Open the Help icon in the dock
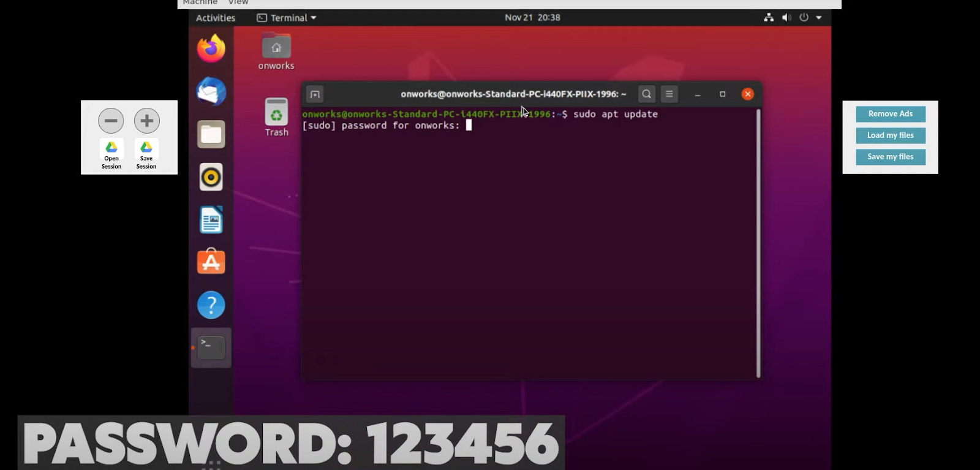 (x=211, y=305)
